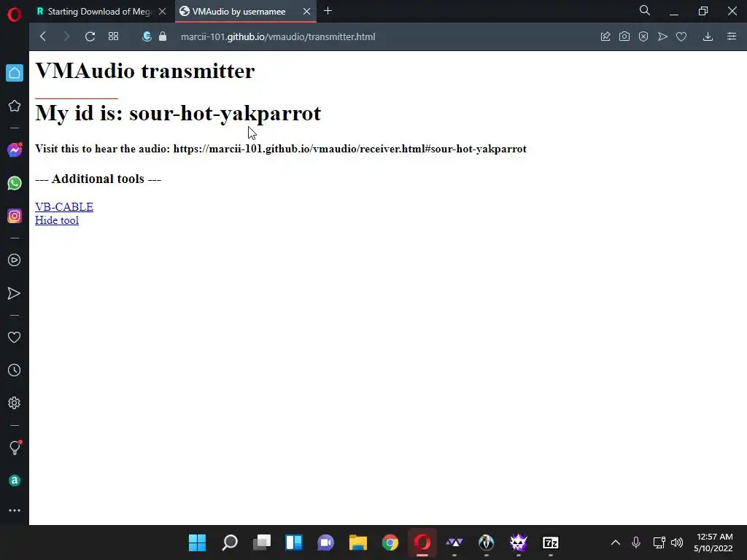Click the receiver.html URL text
This screenshot has width=747, height=560.
349,149
